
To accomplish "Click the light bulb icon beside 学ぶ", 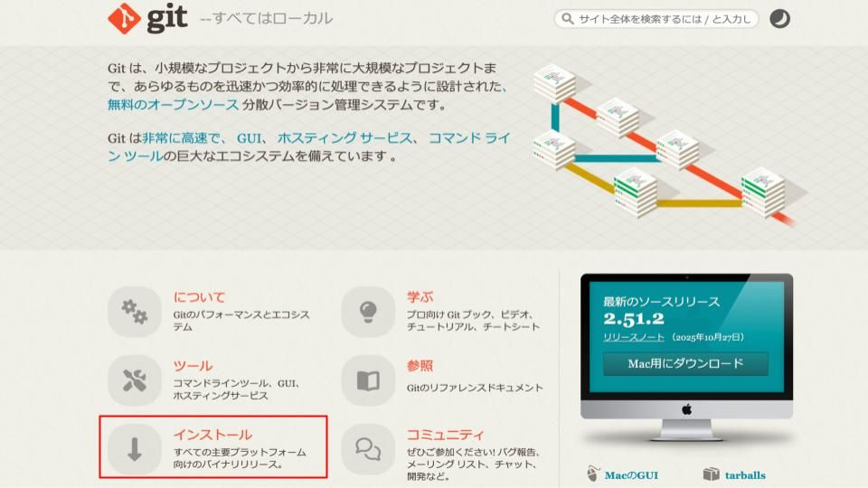I will pos(368,312).
